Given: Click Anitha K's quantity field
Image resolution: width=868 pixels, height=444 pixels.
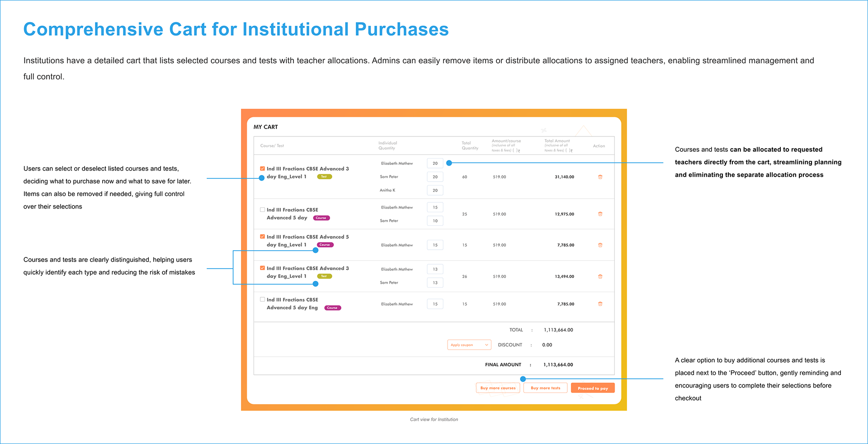Looking at the screenshot, I should [435, 191].
